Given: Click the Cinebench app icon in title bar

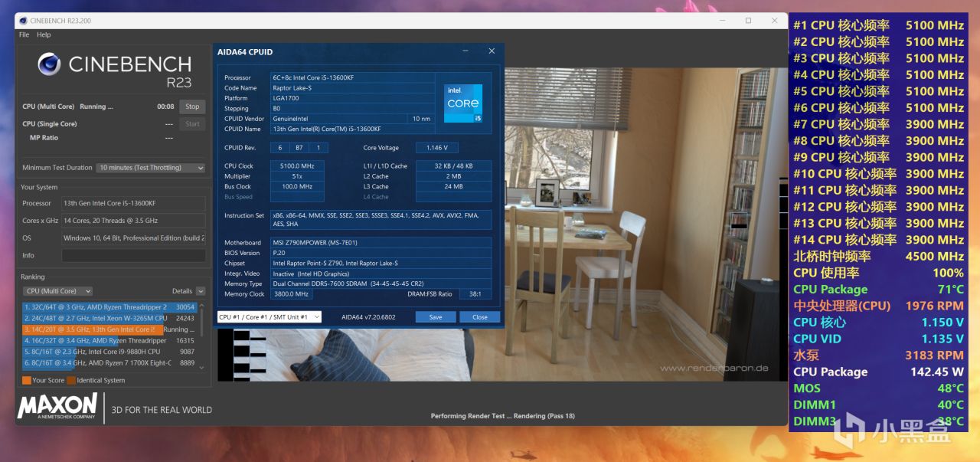Looking at the screenshot, I should (22, 21).
